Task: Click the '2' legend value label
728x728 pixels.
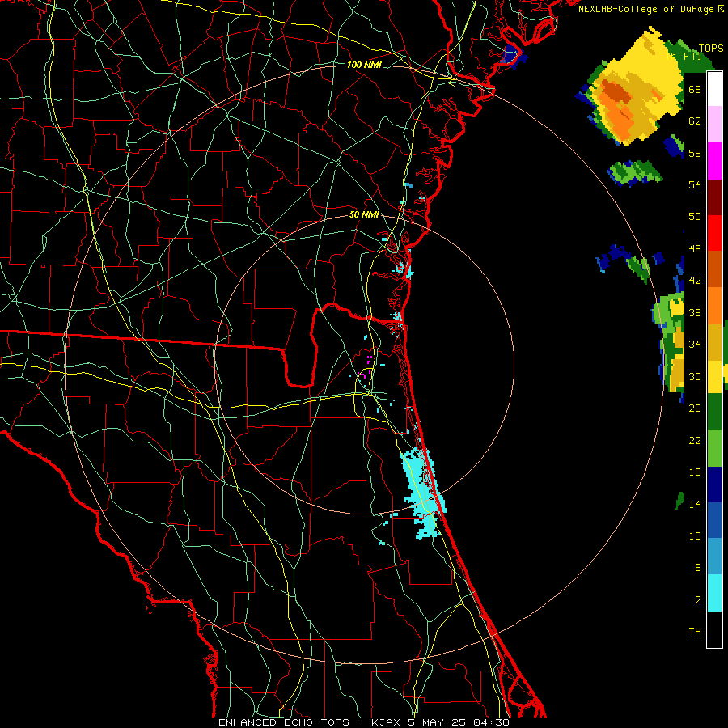Action: click(x=698, y=599)
